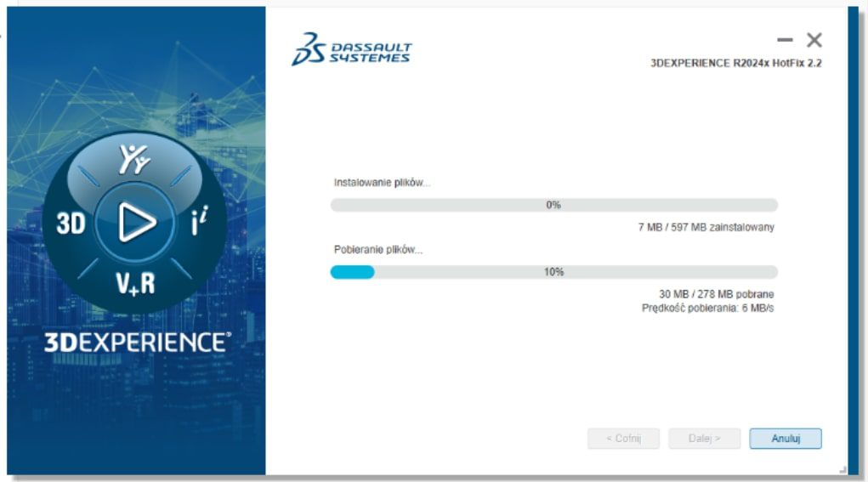The image size is (868, 482).
Task: Click the '30 MB / 278 MB pobrane' text
Action: click(x=716, y=294)
